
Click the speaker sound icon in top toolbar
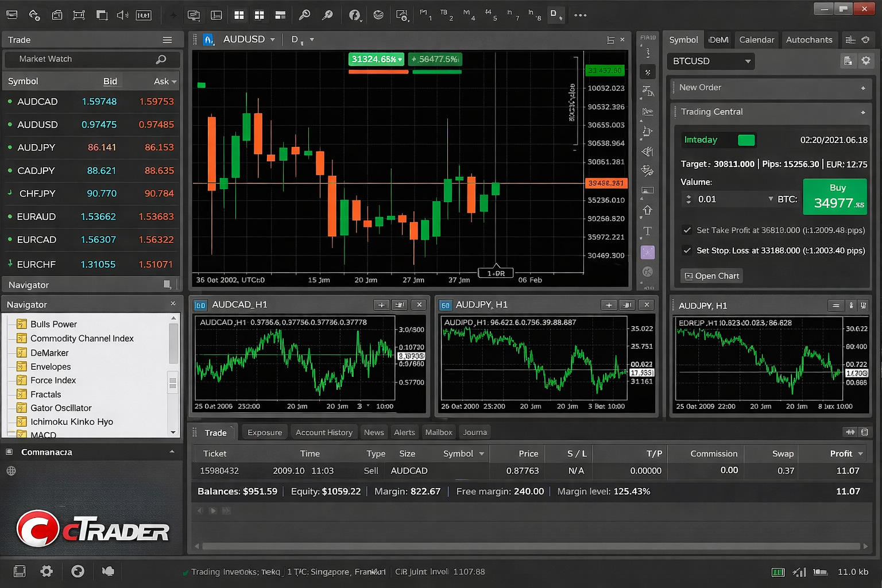click(122, 15)
